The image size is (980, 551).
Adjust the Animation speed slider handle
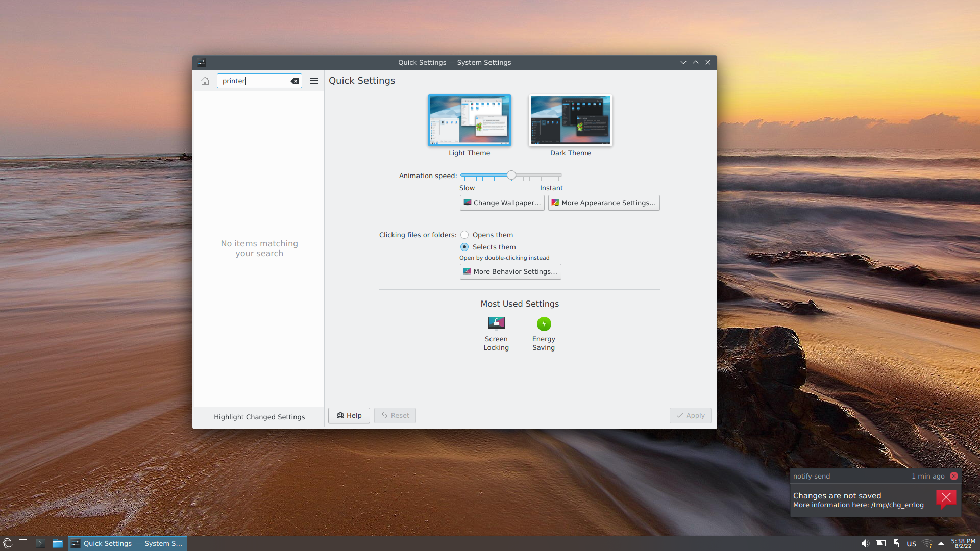511,175
